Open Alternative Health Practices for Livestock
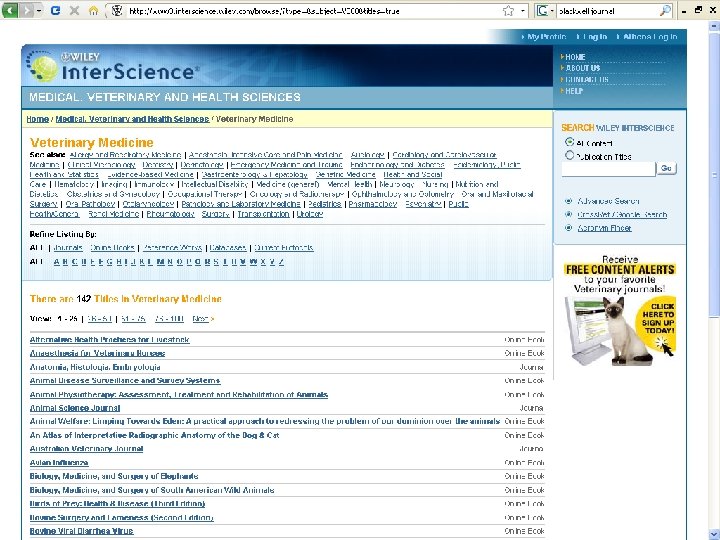720x540 pixels. pyautogui.click(x=109, y=340)
